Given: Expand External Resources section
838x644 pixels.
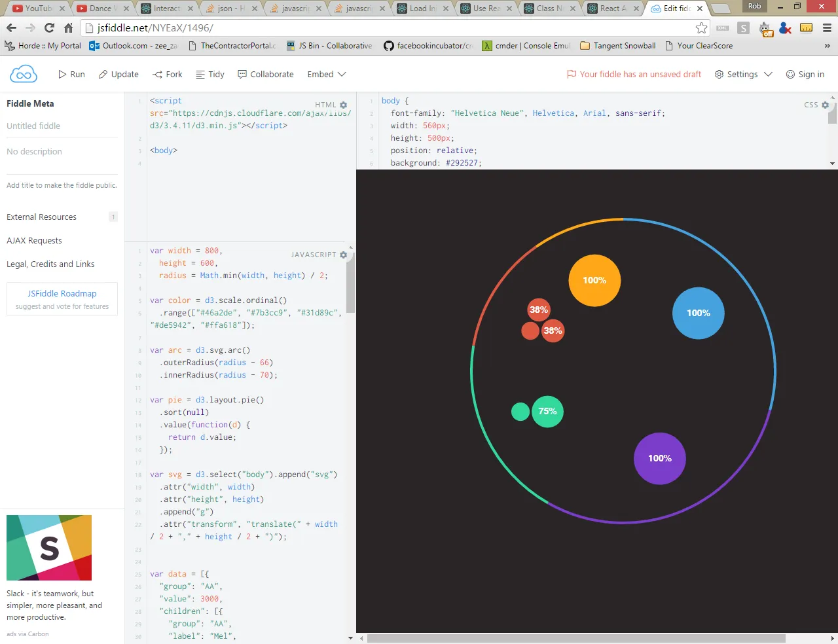Looking at the screenshot, I should 62,217.
